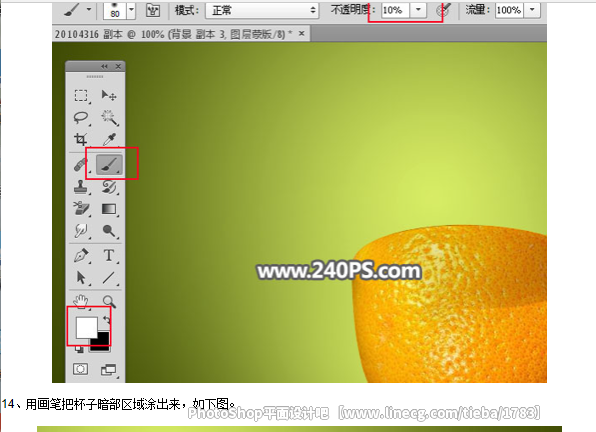
Task: Open the blend mode 正常 dropdown
Action: click(262, 11)
